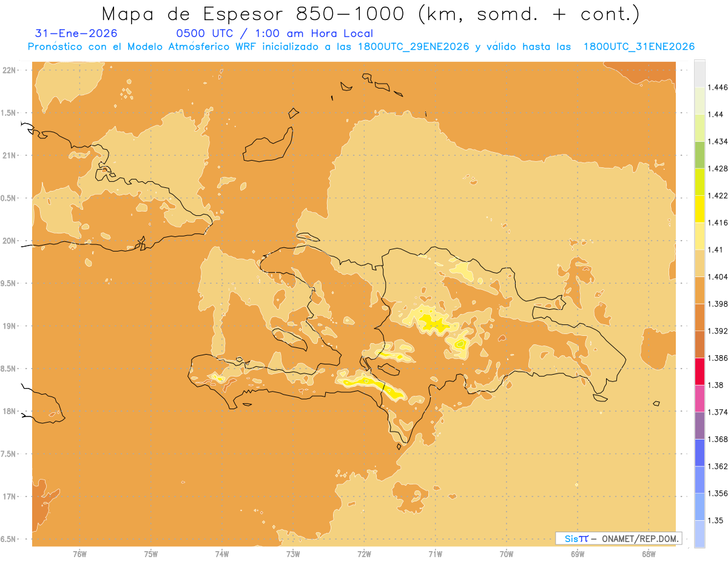Select the date text "31-Ene-2026"

[x=76, y=34]
